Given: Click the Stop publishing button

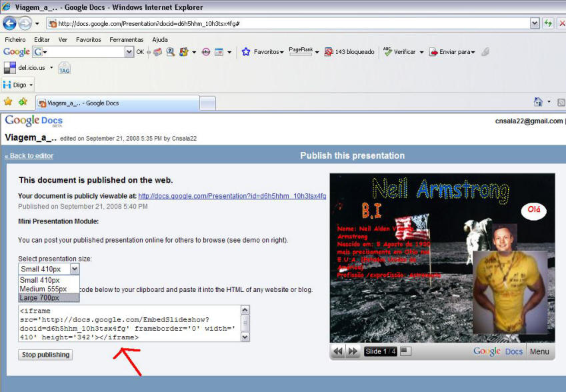Looking at the screenshot, I should [45, 355].
